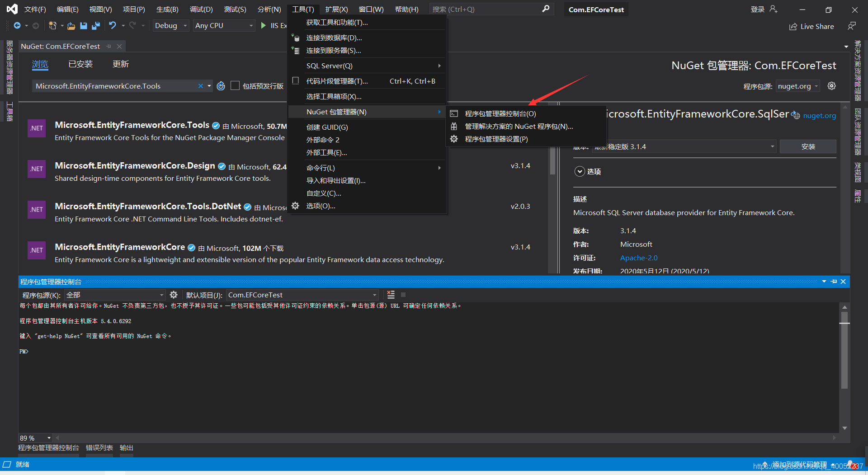Close the package manager console panel
868x475 pixels.
[843, 282]
